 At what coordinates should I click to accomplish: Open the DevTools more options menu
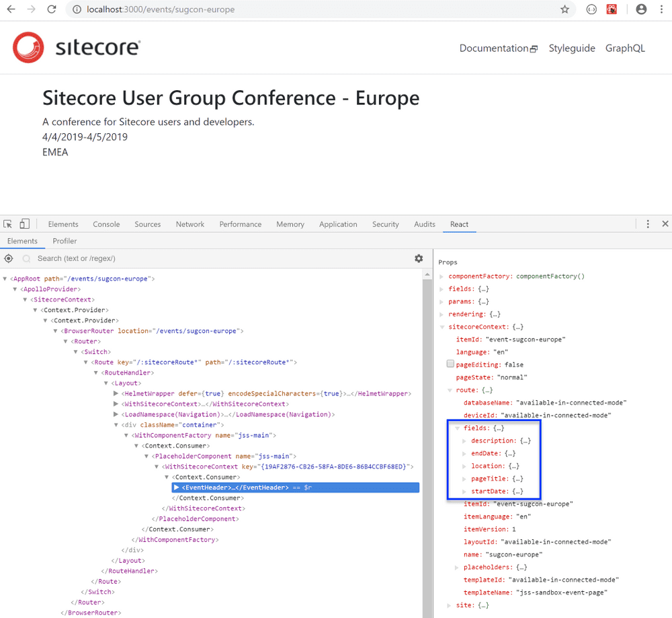648,224
